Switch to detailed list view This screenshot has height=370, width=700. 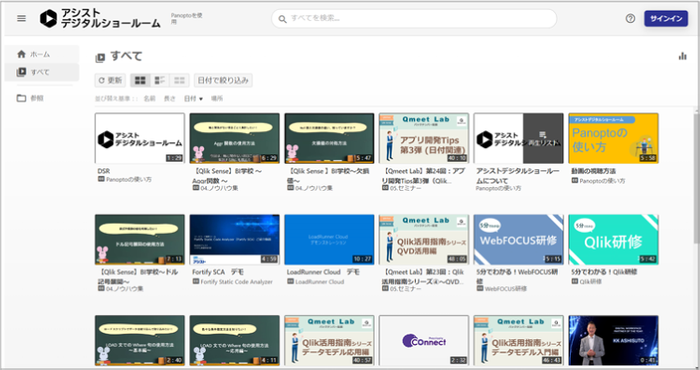(160, 80)
